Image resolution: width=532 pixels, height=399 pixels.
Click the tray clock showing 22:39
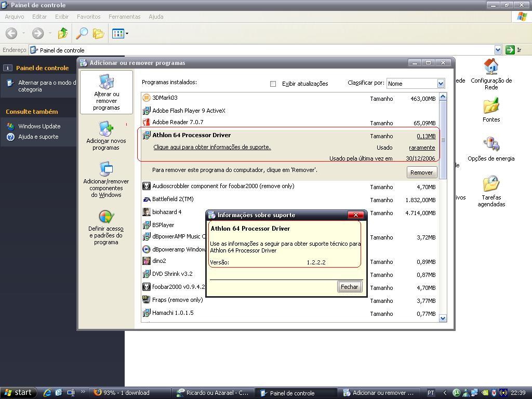click(518, 393)
